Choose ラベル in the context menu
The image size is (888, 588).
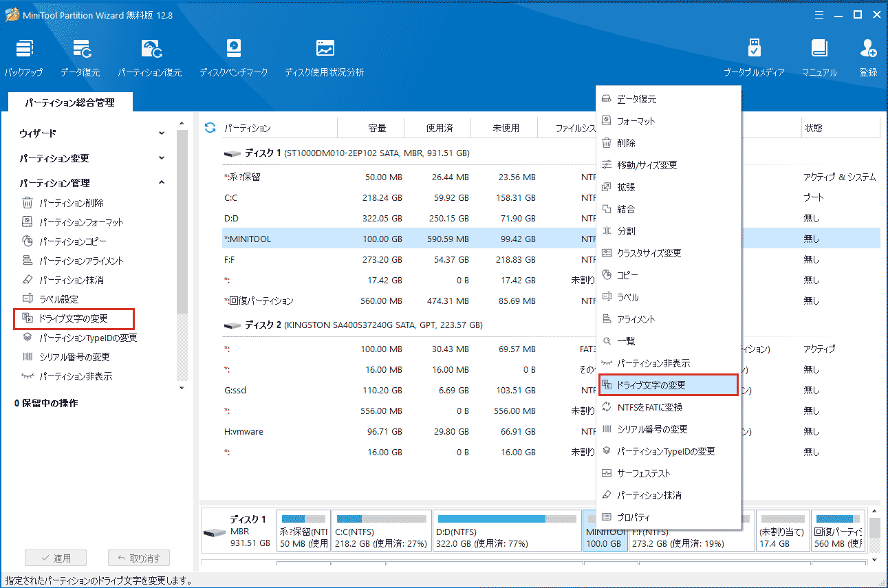point(669,297)
